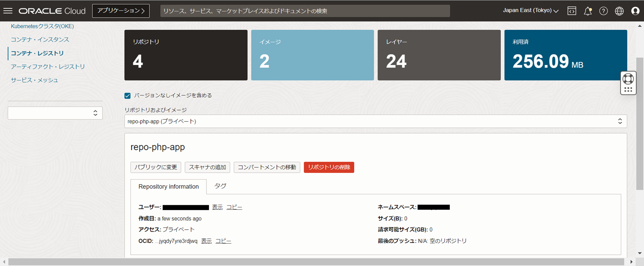Click the 請求可能サイズ(GB) label
644x266 pixels.
click(403, 229)
